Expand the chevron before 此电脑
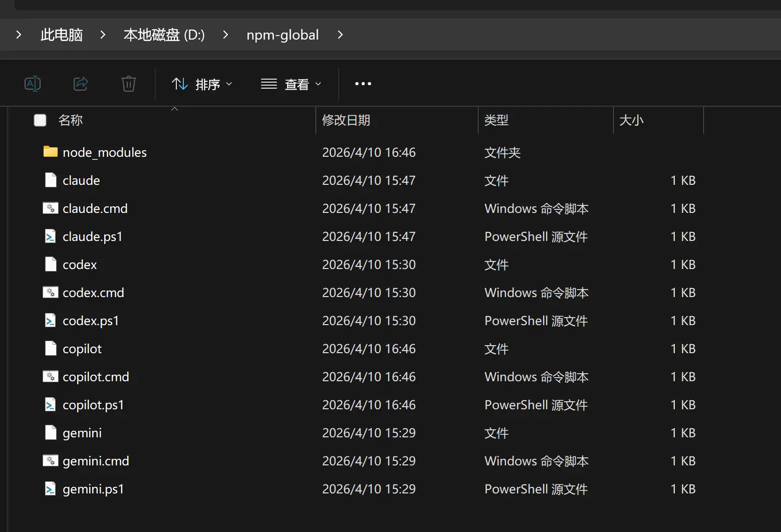 19,35
